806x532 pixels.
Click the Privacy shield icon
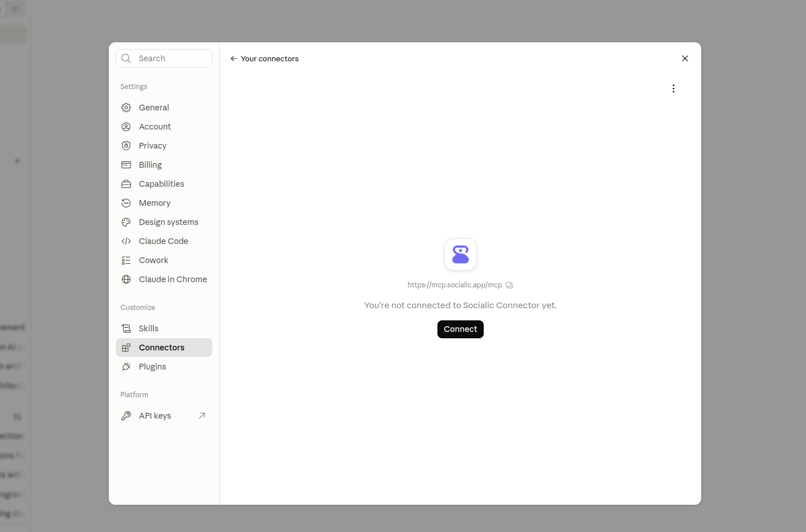[x=126, y=146]
